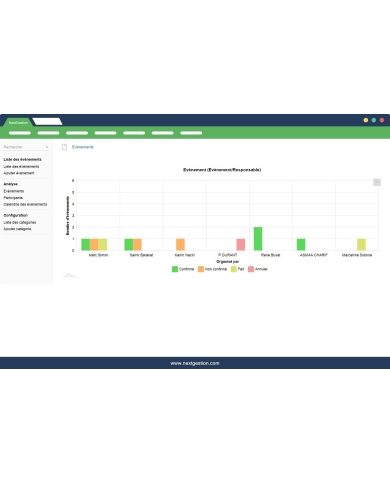Click the www.nextgestion.com footer text
The width and height of the screenshot is (390, 484).
tap(195, 363)
